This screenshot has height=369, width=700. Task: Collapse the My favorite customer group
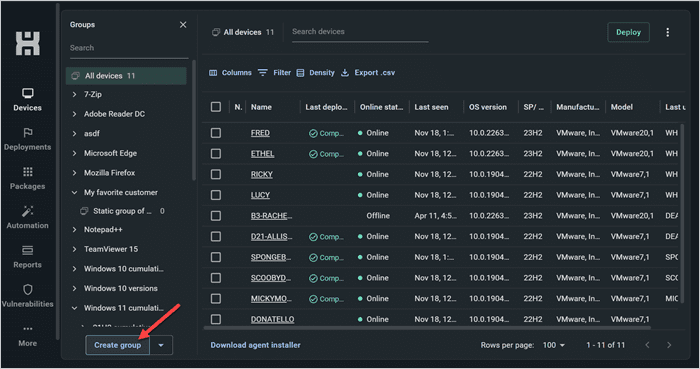(x=75, y=193)
